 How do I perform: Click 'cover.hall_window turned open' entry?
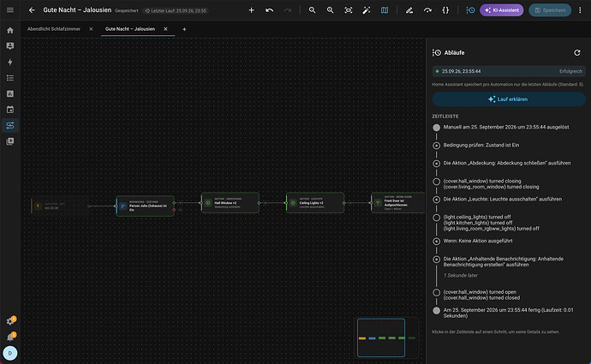point(480,292)
